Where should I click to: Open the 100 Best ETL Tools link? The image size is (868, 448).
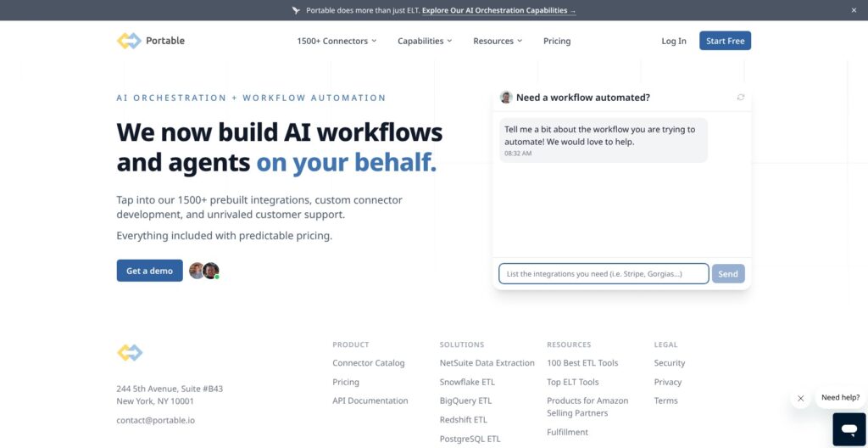click(582, 363)
